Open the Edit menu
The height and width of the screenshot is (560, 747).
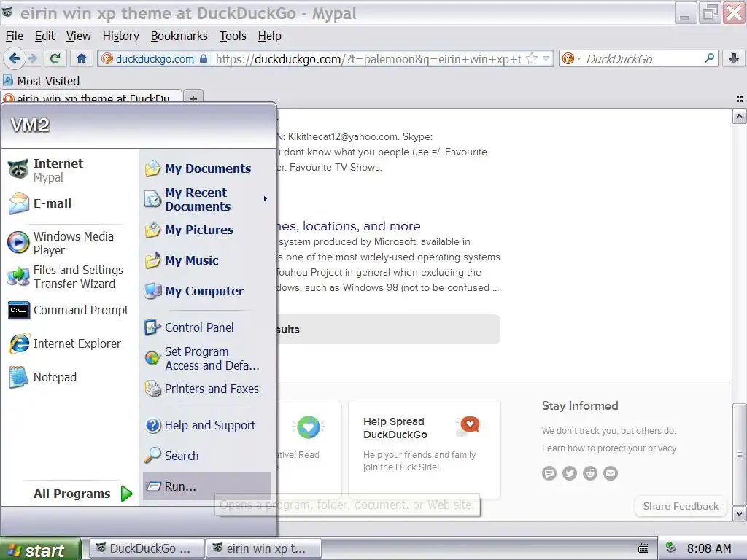coord(44,36)
